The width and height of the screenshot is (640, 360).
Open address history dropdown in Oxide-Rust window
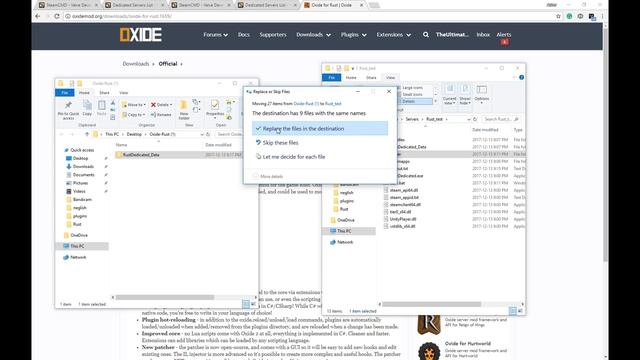[202, 134]
